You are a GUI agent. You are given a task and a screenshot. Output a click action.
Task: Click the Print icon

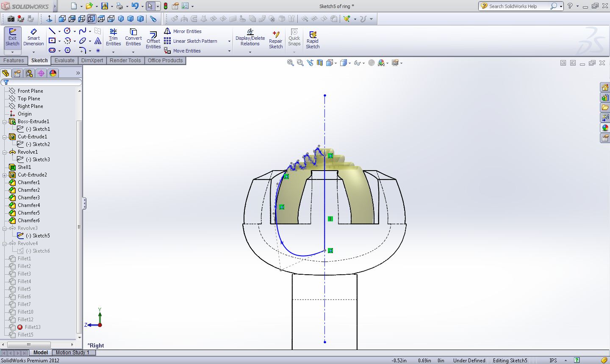click(119, 6)
